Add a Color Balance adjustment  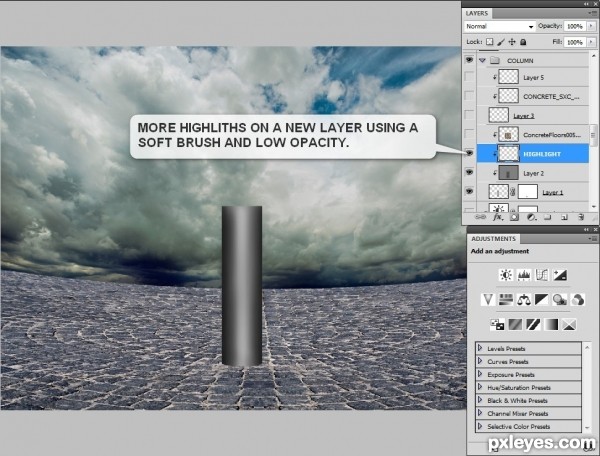point(524,300)
